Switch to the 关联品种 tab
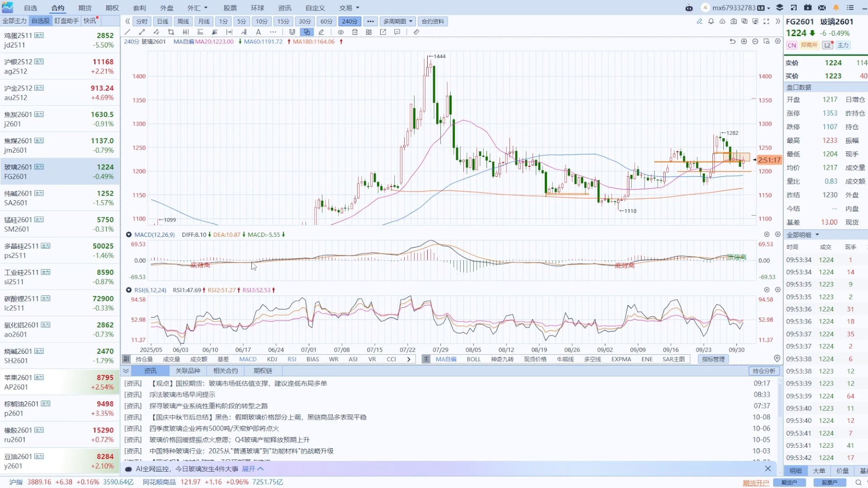Image resolution: width=868 pixels, height=488 pixels. pyautogui.click(x=188, y=371)
